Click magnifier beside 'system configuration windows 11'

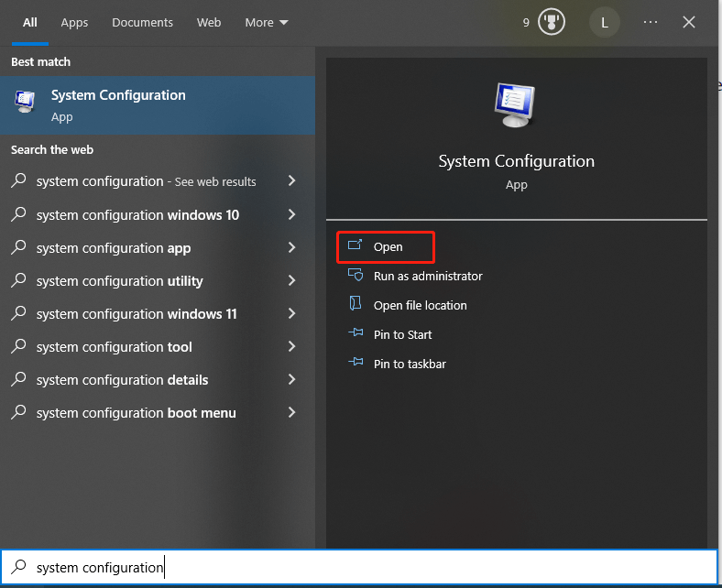tap(18, 313)
